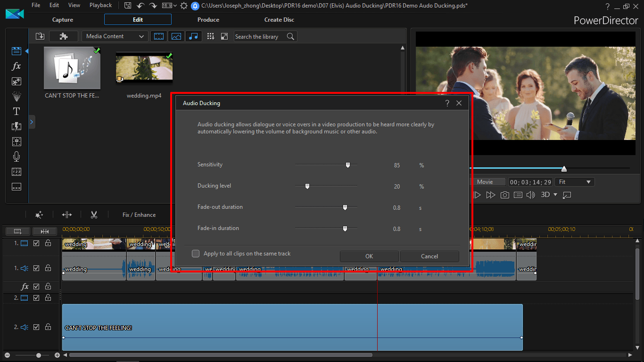Click the Sensitivity slider handle

(348, 165)
